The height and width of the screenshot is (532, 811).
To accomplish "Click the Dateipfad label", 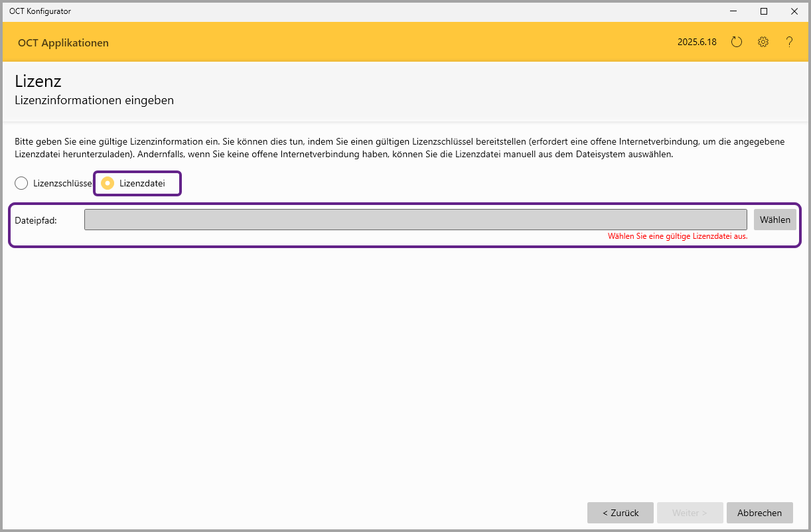I will [x=36, y=220].
